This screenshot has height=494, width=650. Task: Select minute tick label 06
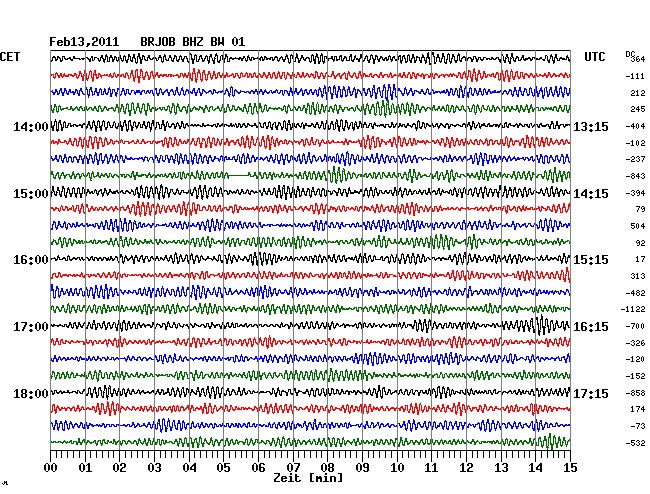tap(258, 467)
